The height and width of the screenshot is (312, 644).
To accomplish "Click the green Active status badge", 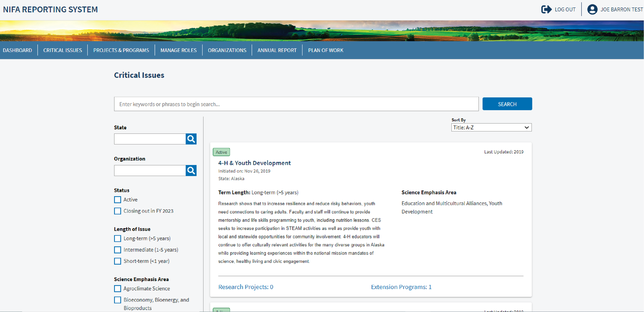I will tap(221, 152).
